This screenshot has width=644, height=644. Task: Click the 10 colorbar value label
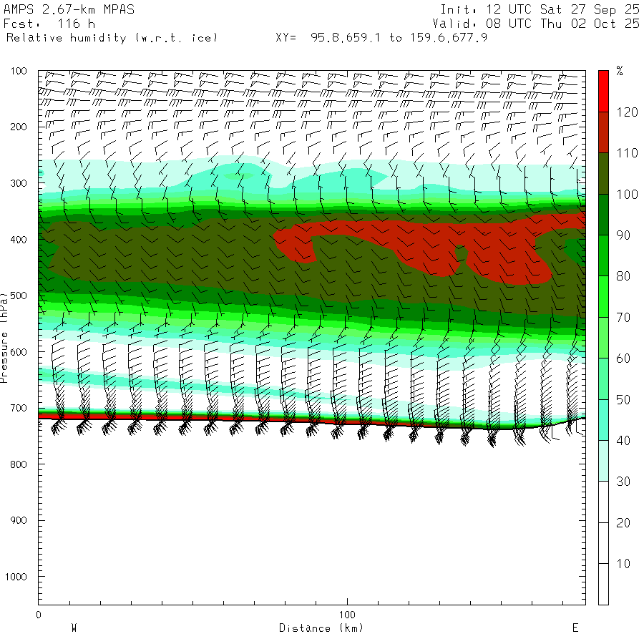pos(623,564)
